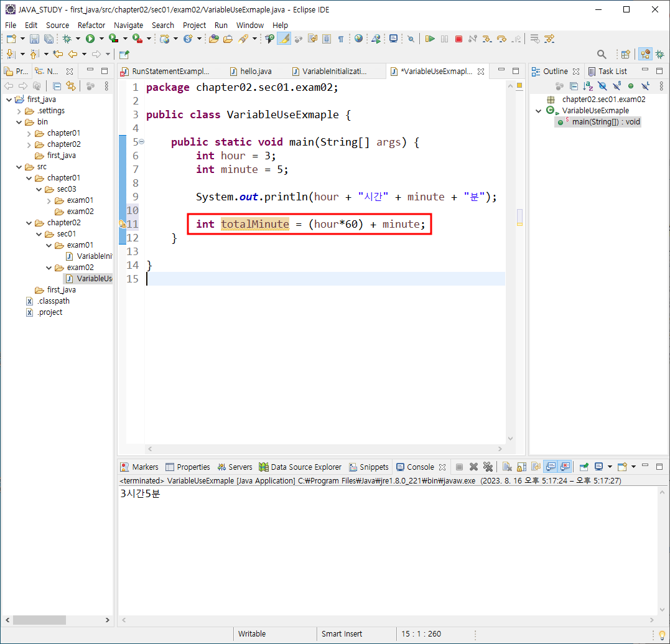This screenshot has height=644, width=670.
Task: Toggle Link with Editor in Project Explorer
Action: pyautogui.click(x=71, y=86)
